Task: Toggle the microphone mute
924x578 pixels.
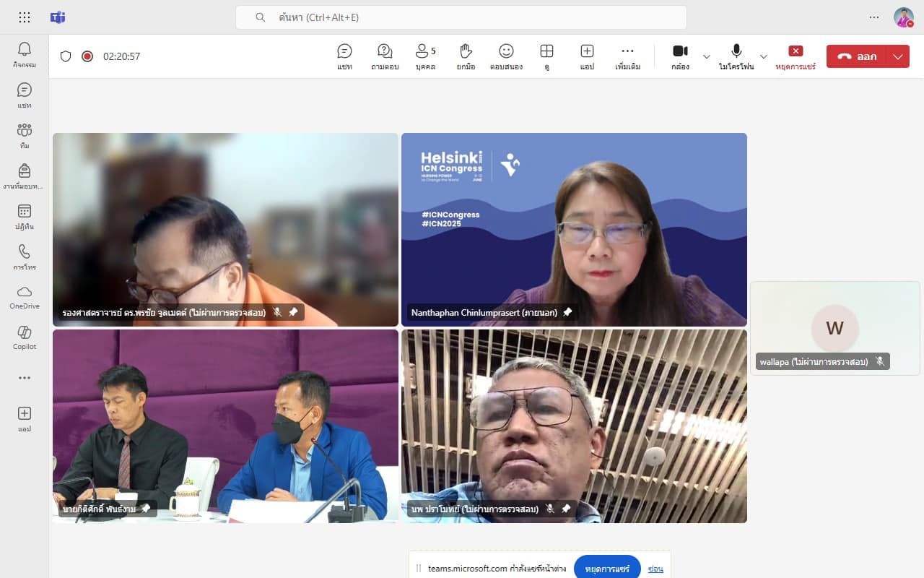Action: click(x=736, y=56)
